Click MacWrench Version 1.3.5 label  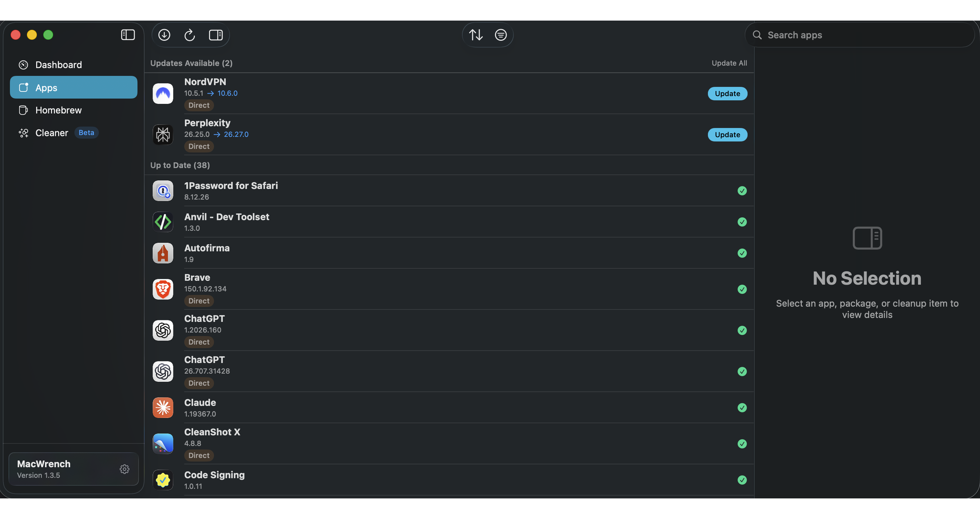click(44, 469)
